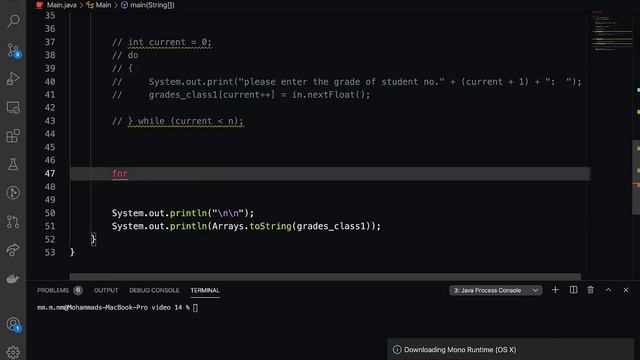Create a new terminal with plus icon
Image resolution: width=640 pixels, height=360 pixels.
click(555, 290)
